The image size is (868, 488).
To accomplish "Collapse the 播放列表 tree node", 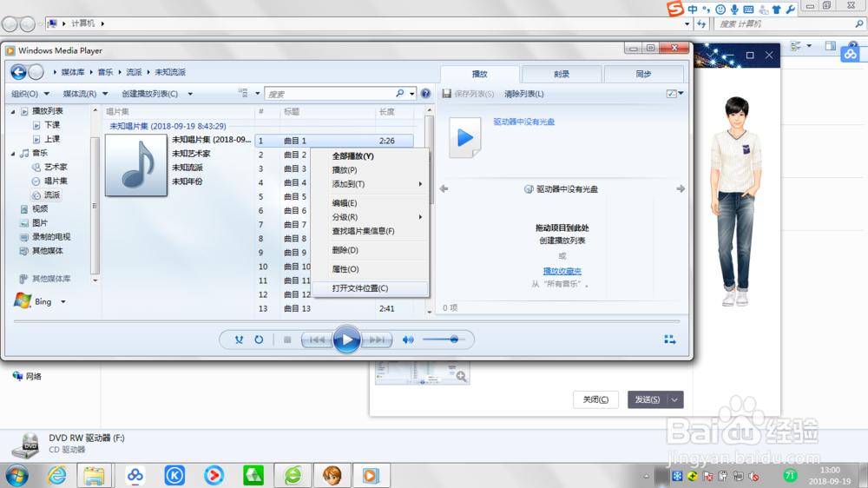I will click(13, 111).
